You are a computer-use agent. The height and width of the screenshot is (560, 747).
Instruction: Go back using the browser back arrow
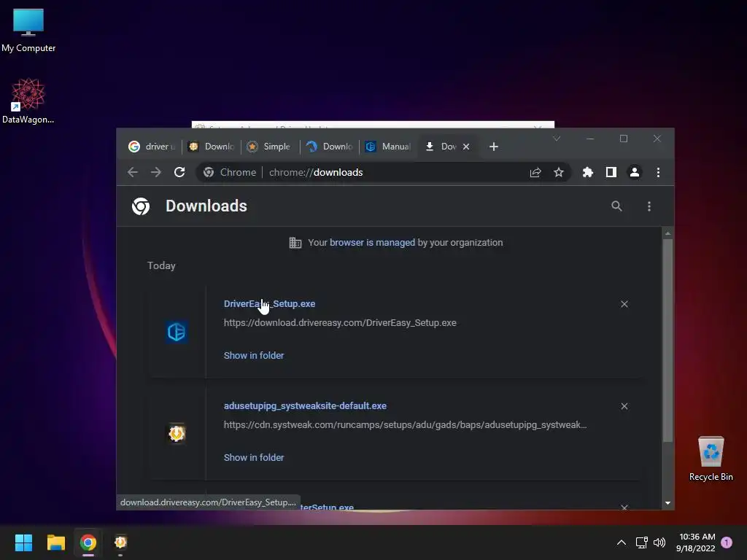(x=133, y=172)
